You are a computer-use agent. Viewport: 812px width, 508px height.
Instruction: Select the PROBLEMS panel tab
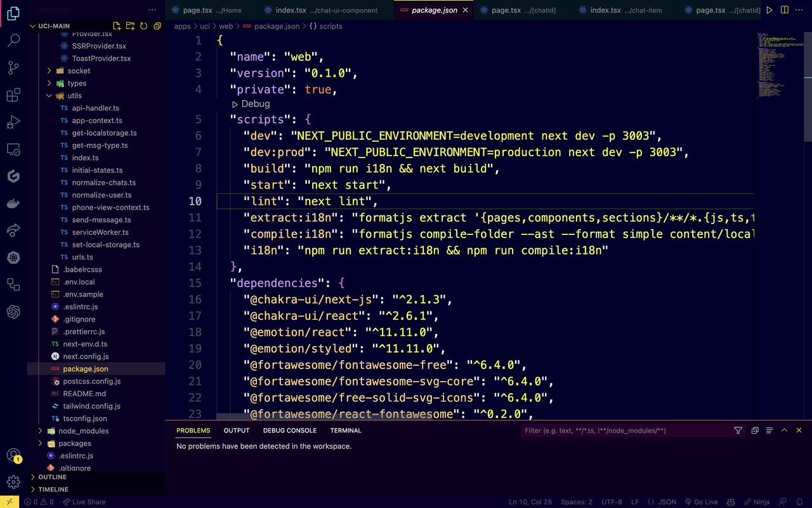coord(193,431)
